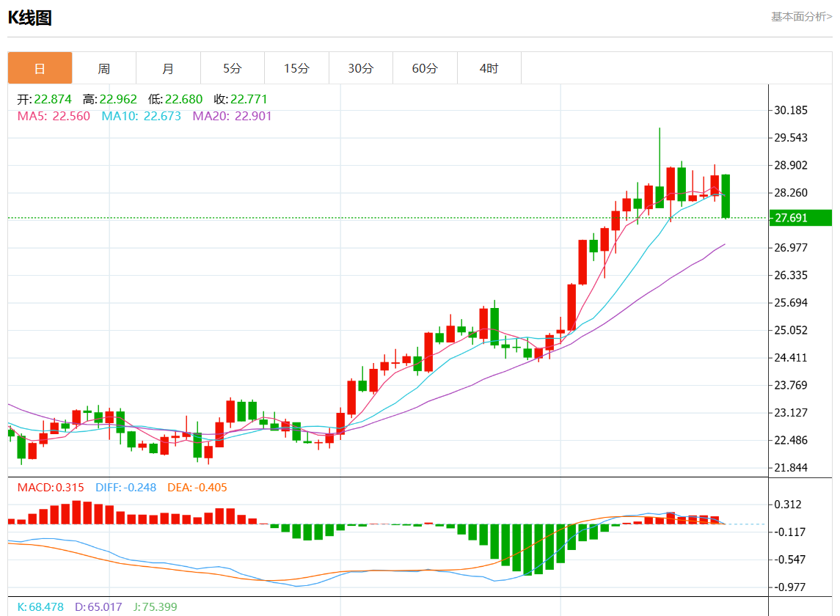Click the MA5: 22.560 indicator label

[54, 117]
